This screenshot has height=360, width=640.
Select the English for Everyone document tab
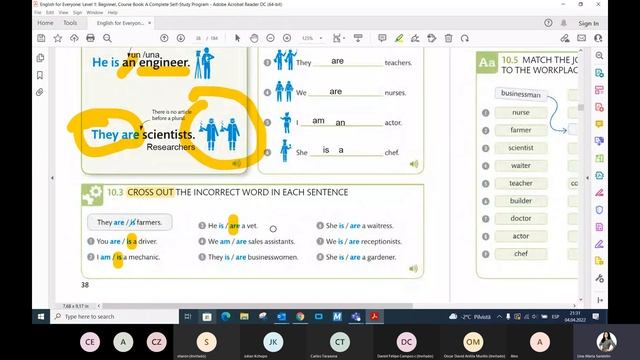point(120,23)
